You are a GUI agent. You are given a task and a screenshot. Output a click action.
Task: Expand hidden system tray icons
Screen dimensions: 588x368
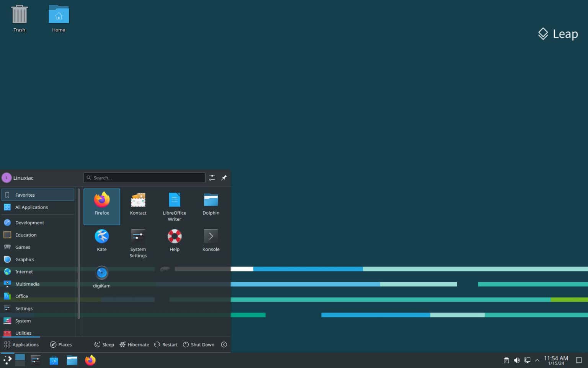537,360
